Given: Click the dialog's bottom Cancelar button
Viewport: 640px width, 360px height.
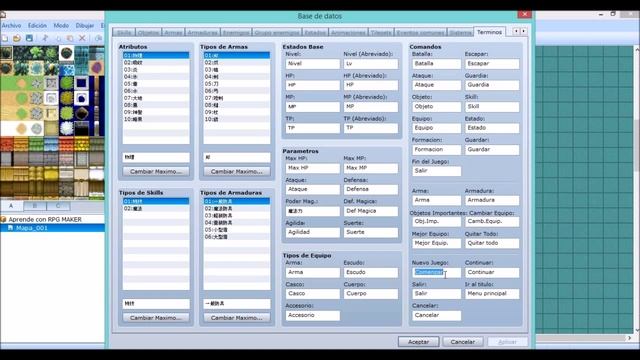Looking at the screenshot, I should click(x=463, y=342).
